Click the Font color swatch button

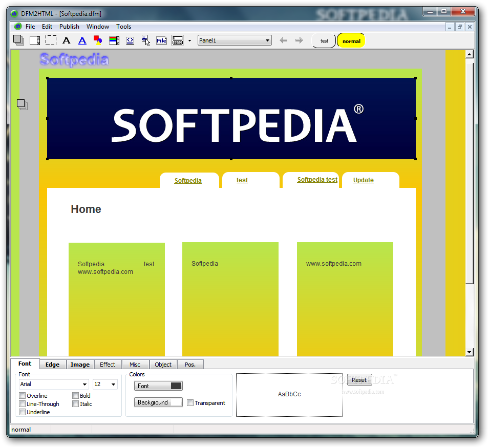pyautogui.click(x=158, y=386)
